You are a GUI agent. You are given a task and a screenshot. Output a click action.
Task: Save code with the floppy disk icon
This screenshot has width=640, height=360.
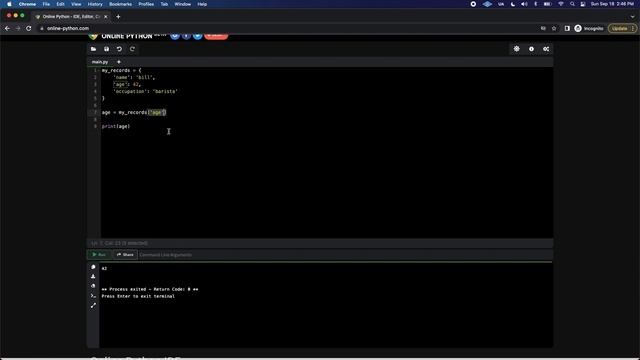107,49
